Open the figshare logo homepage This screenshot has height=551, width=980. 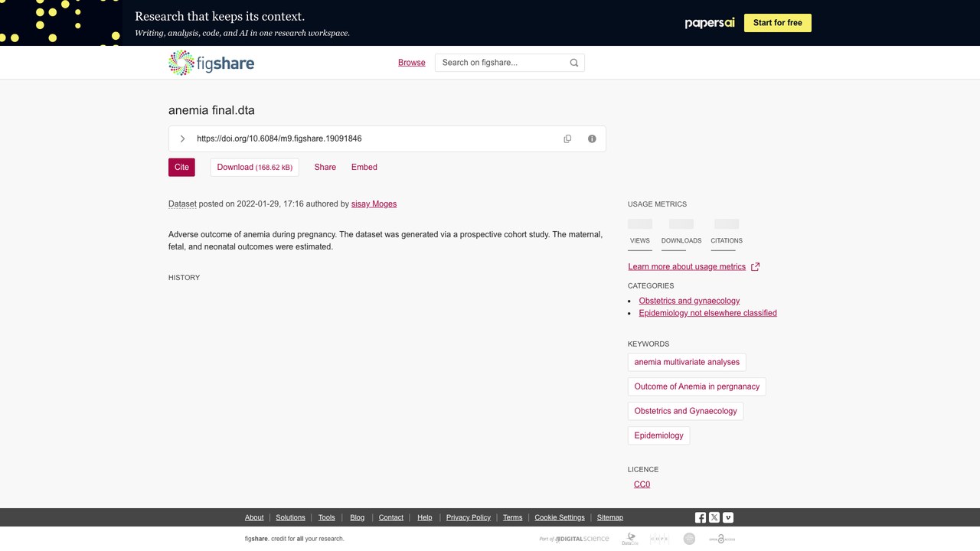211,63
